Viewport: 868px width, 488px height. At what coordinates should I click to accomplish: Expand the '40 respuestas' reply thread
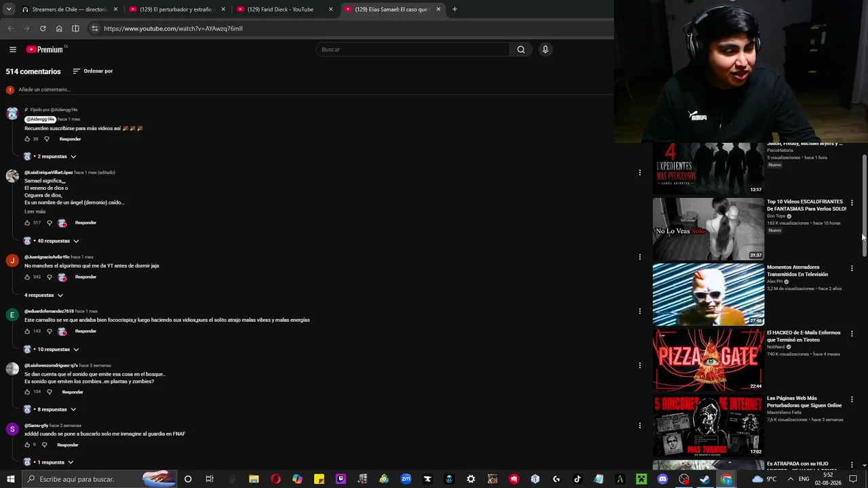(x=52, y=241)
